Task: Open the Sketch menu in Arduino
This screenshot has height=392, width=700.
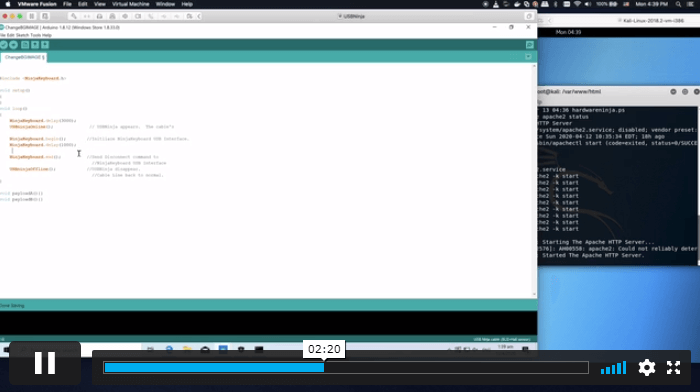Action: pos(22,35)
